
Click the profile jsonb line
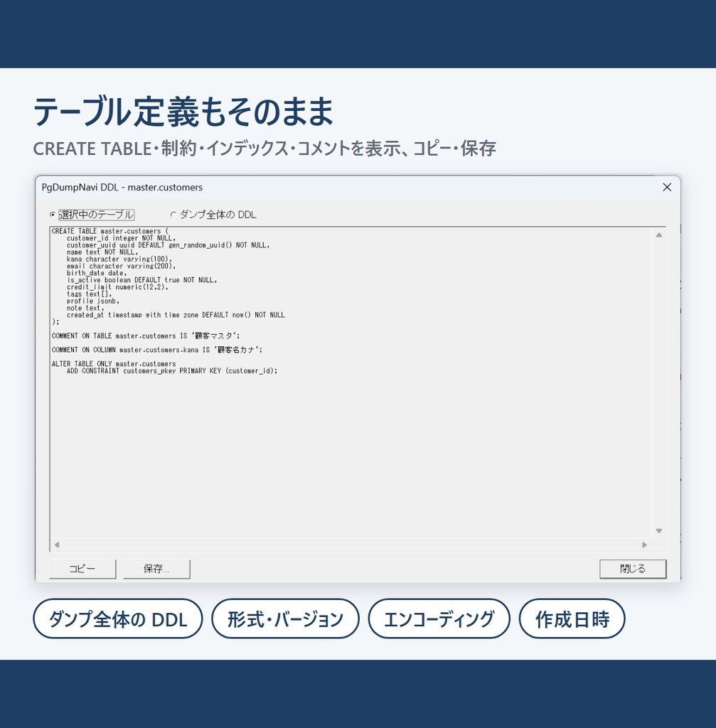pos(93,301)
